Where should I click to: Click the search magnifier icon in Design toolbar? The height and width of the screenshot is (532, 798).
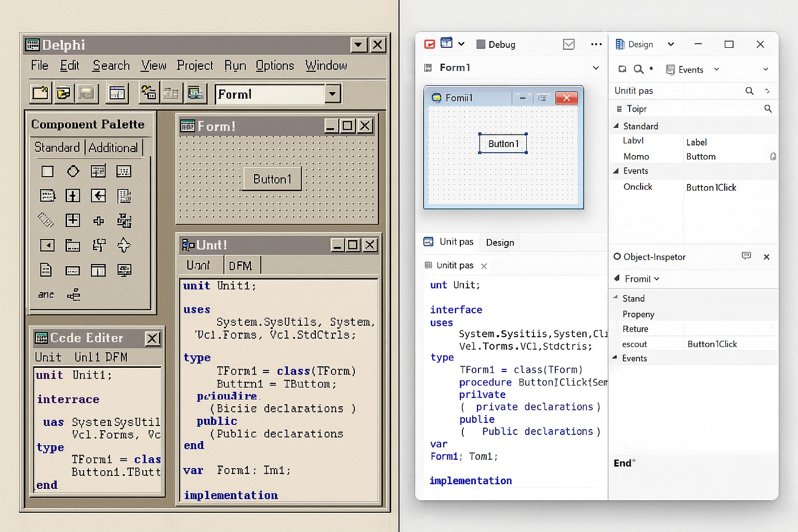(x=639, y=69)
